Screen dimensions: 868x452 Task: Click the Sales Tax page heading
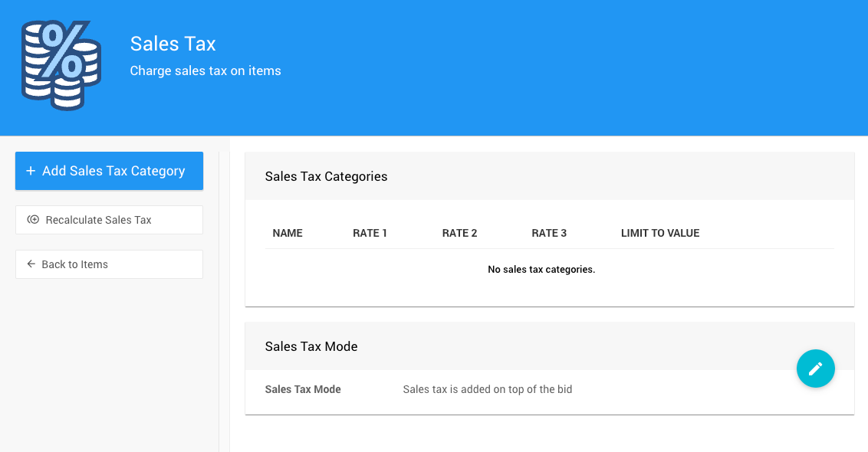click(x=173, y=44)
